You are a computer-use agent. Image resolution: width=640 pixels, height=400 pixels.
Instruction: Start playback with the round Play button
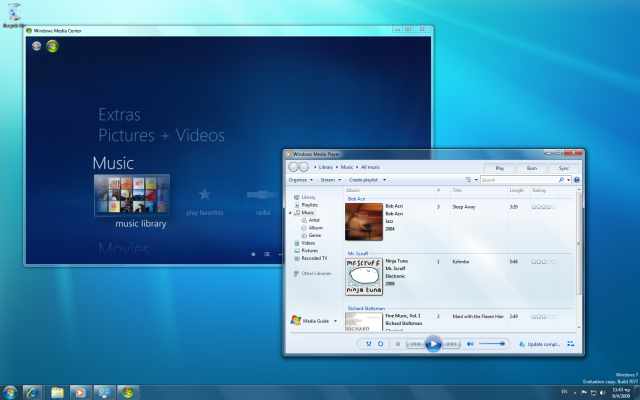[433, 344]
